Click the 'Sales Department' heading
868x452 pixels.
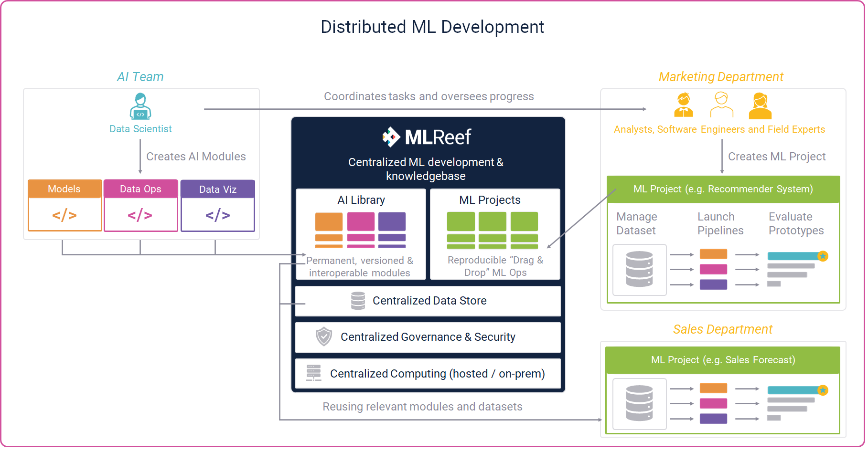pos(723,329)
